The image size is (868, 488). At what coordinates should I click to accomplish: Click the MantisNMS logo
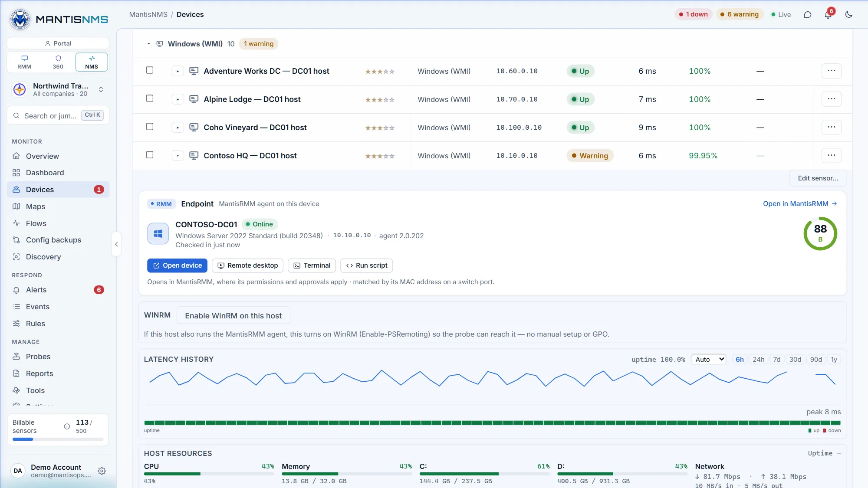[59, 19]
